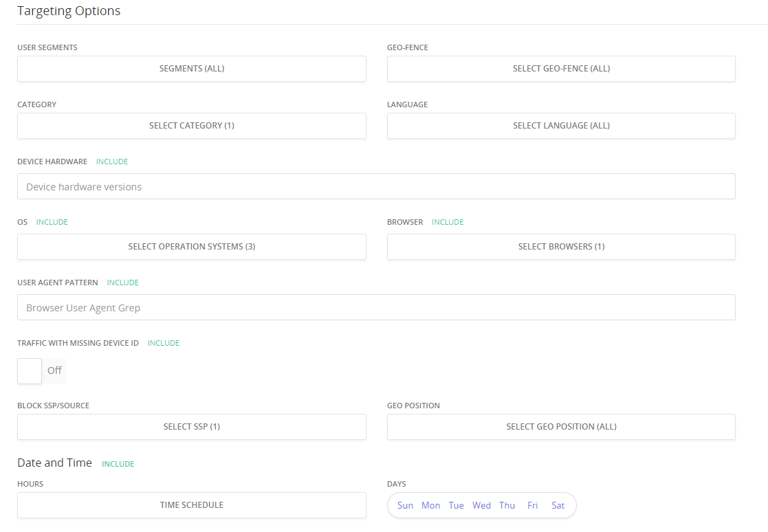Image resolution: width=768 pixels, height=532 pixels.
Task: Switch on Traffic With Missing Device ID
Action: tap(30, 371)
